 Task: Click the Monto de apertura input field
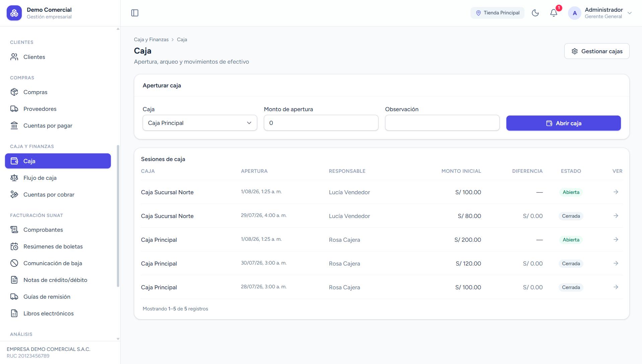point(321,123)
